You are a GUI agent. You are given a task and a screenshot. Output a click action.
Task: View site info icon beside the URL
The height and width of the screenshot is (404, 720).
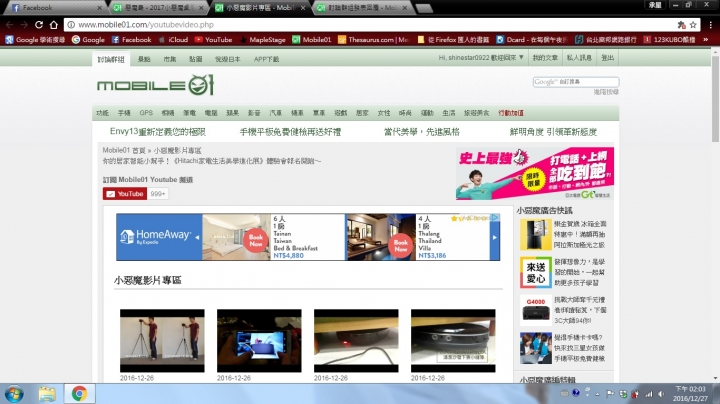71,25
